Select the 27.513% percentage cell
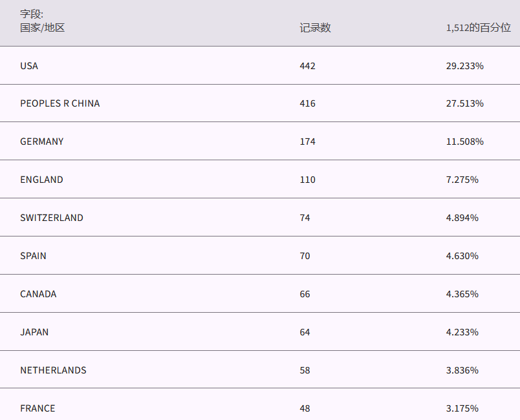Screen dimensions: 520x420 (x=464, y=103)
